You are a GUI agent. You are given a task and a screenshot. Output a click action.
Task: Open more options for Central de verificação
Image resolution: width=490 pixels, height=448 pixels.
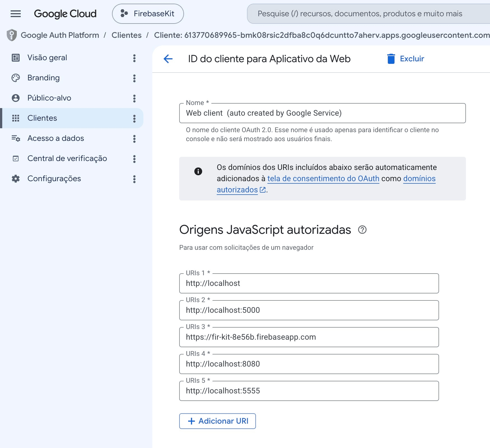click(134, 159)
